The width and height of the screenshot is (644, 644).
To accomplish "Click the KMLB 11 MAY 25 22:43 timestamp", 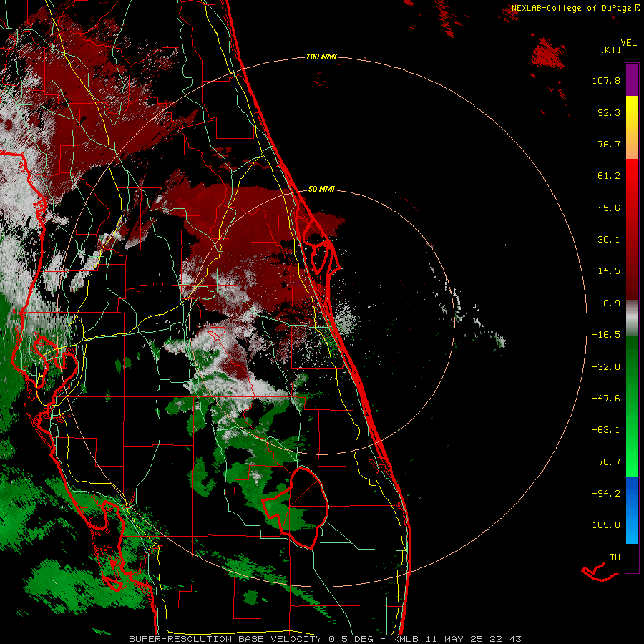I will (457, 639).
